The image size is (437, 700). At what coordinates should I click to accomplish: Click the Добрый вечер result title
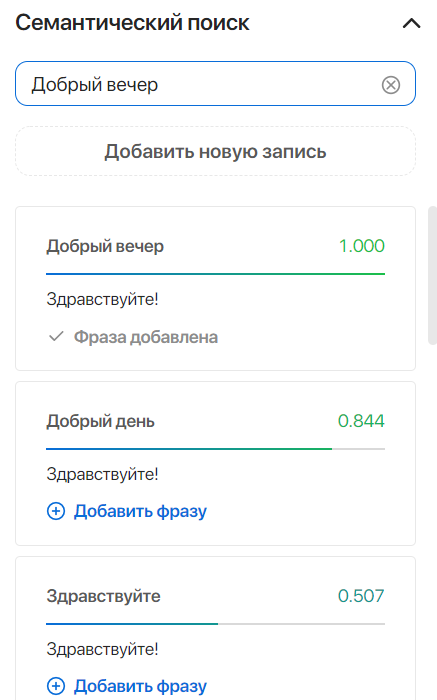point(105,246)
